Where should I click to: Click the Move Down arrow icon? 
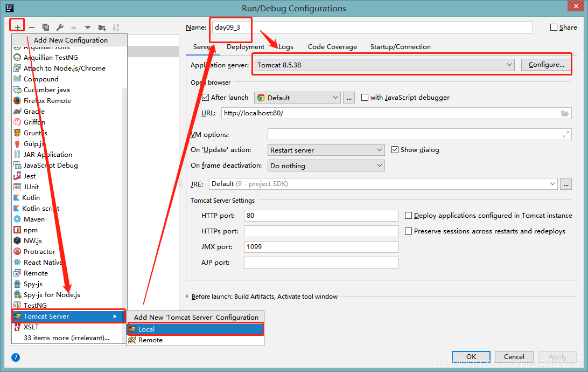point(88,27)
